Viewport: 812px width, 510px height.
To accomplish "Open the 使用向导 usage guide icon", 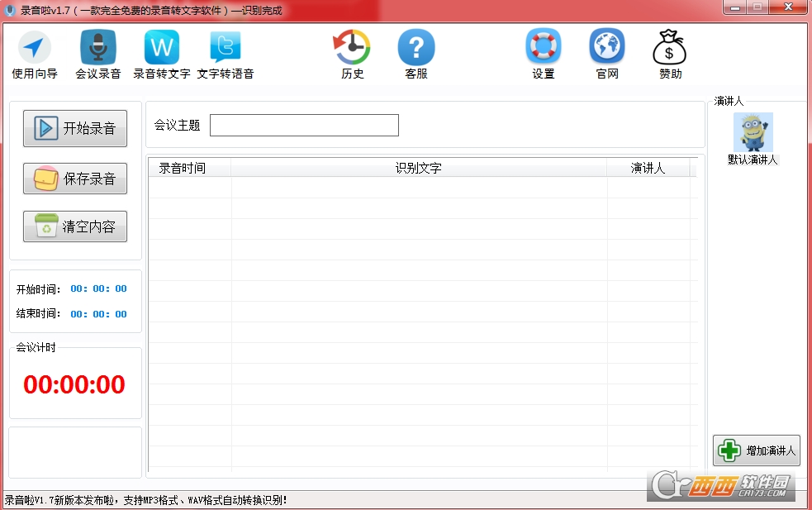I will (x=35, y=48).
